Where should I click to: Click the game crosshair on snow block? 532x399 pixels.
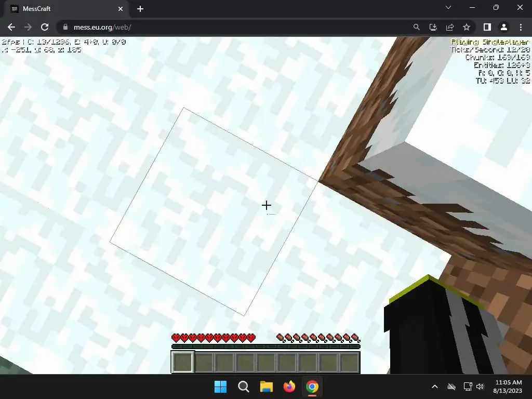coord(267,205)
